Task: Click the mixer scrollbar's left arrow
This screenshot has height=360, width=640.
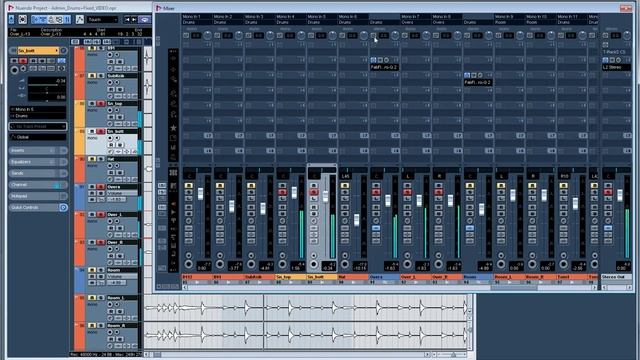Action: coord(185,287)
